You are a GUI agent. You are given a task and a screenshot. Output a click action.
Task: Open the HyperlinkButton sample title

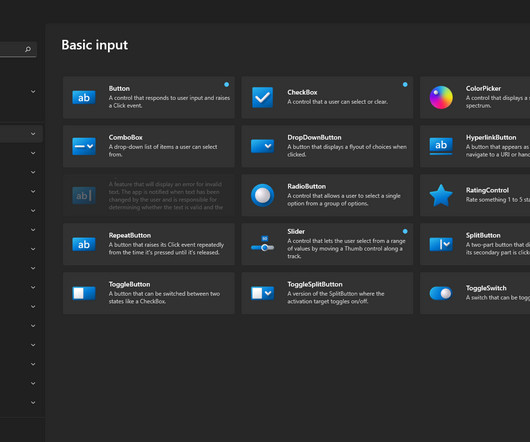491,138
